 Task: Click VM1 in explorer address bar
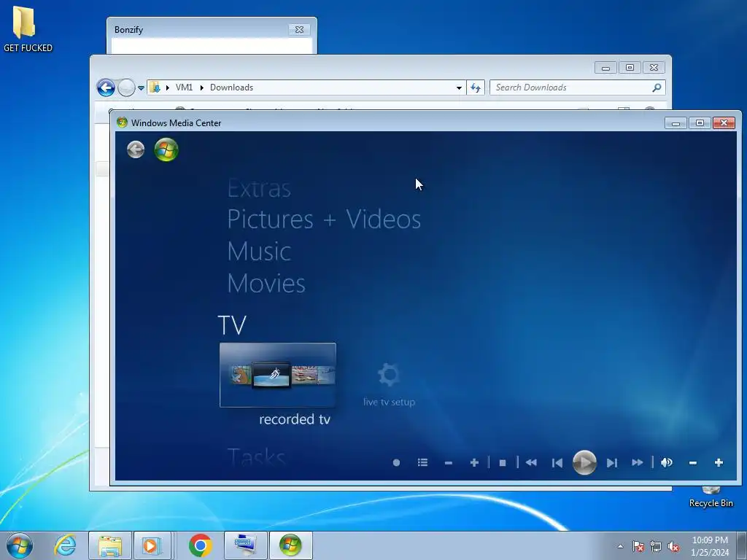(x=184, y=87)
